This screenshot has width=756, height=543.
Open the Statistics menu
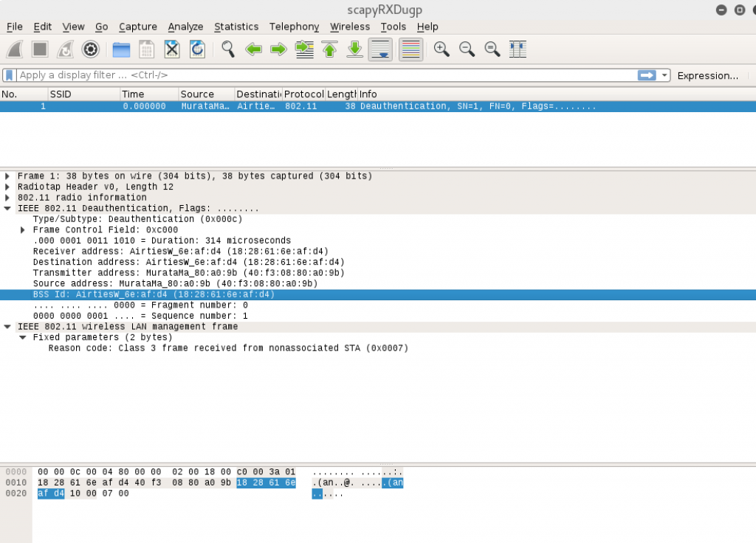pyautogui.click(x=236, y=27)
